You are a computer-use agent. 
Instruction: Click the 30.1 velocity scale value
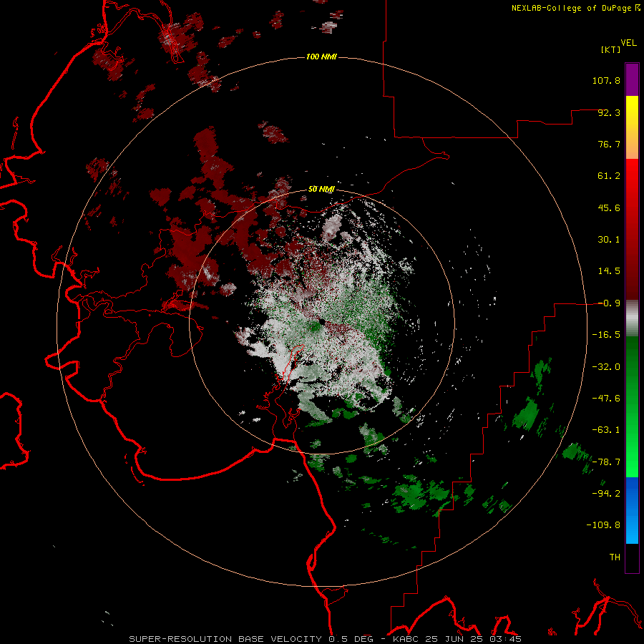tap(609, 240)
